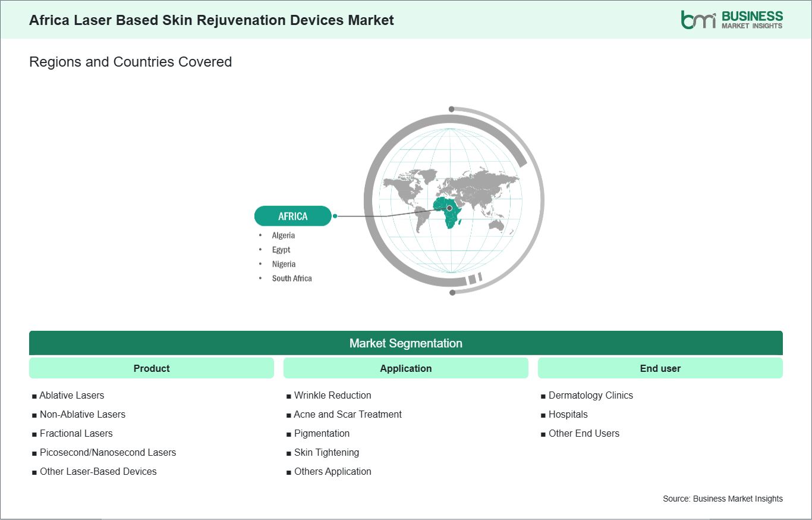Select the AFRICA region label

point(293,216)
